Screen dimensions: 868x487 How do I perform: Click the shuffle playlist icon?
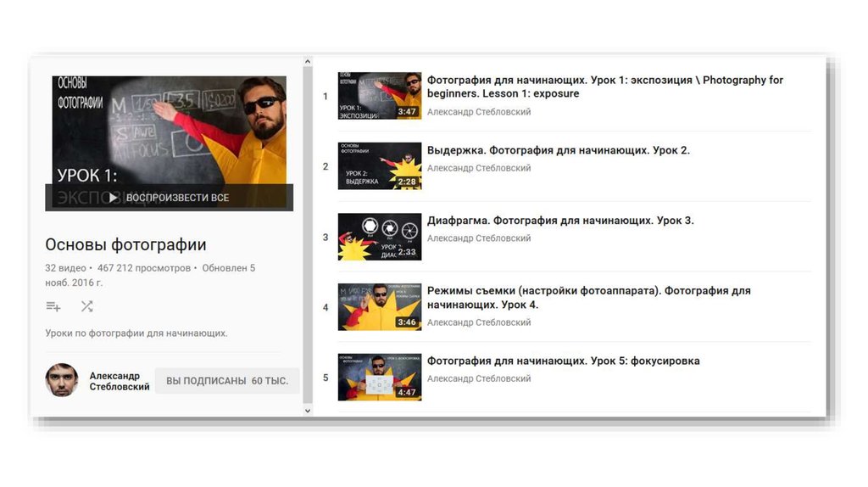point(86,306)
